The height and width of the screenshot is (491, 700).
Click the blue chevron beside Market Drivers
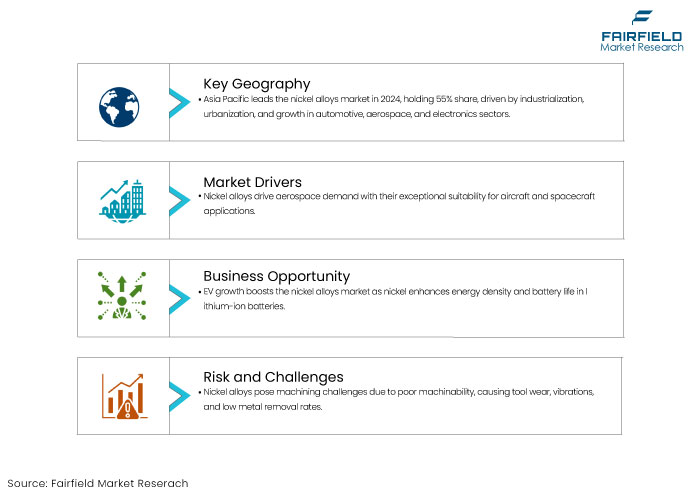pos(179,201)
